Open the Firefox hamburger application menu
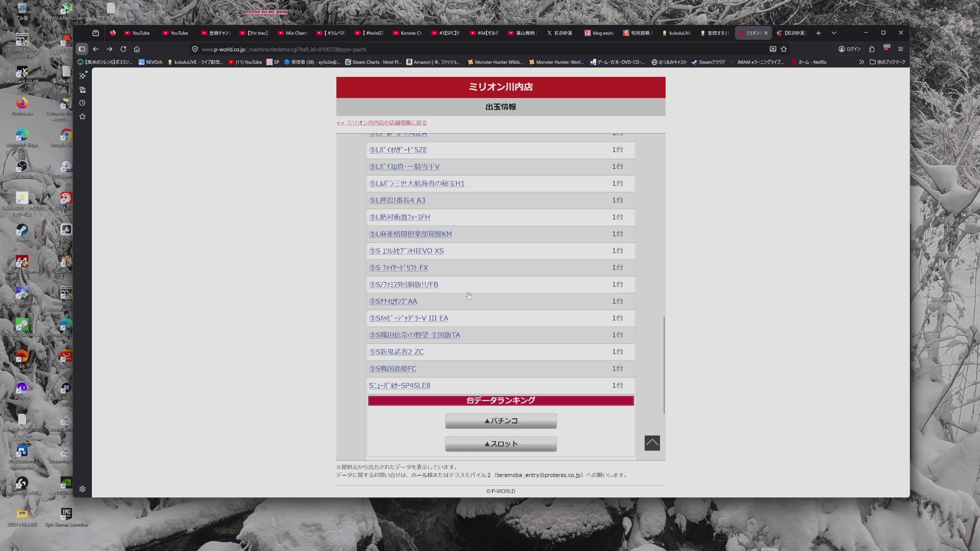The height and width of the screenshot is (551, 980). coord(900,49)
